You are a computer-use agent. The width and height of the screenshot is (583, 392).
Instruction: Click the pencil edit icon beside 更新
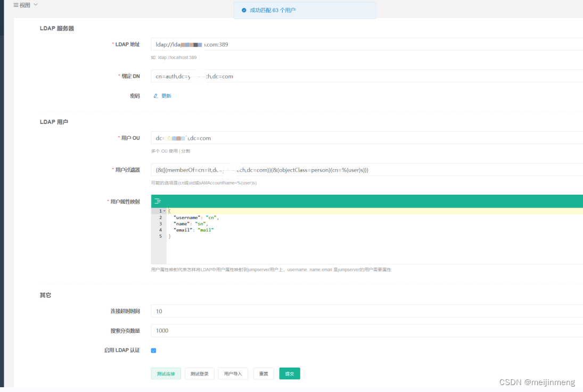coord(156,96)
